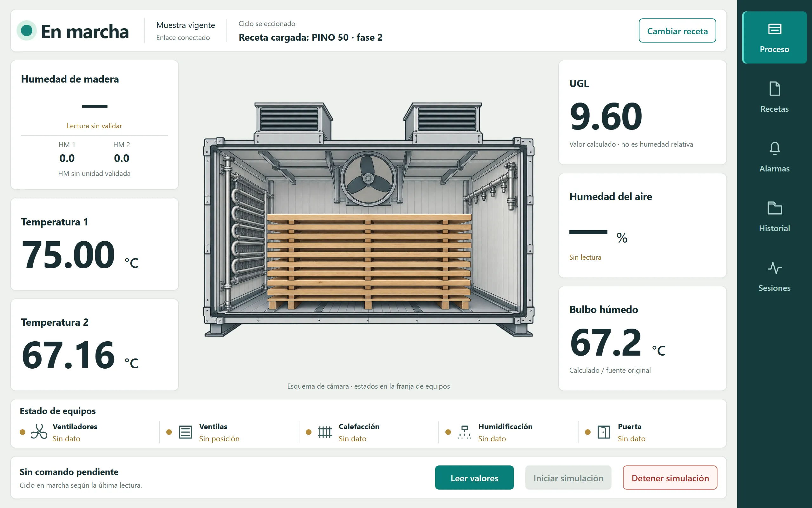This screenshot has width=812, height=508.
Task: Open the Alarmas sidebar tab
Action: click(x=775, y=157)
